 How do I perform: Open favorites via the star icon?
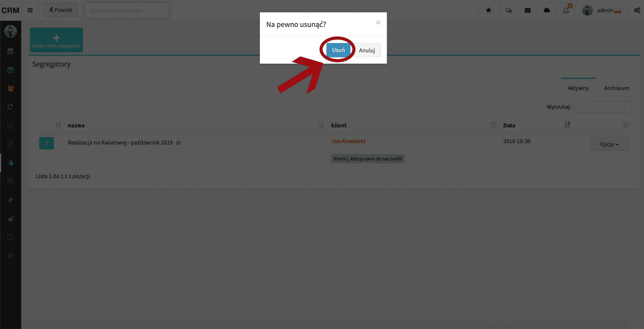point(489,10)
